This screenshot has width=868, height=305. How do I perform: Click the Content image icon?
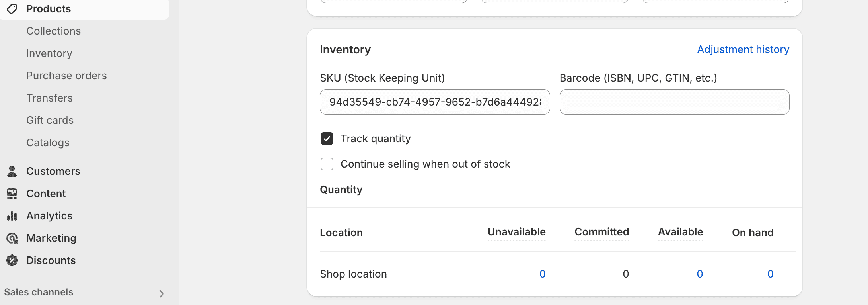(12, 194)
